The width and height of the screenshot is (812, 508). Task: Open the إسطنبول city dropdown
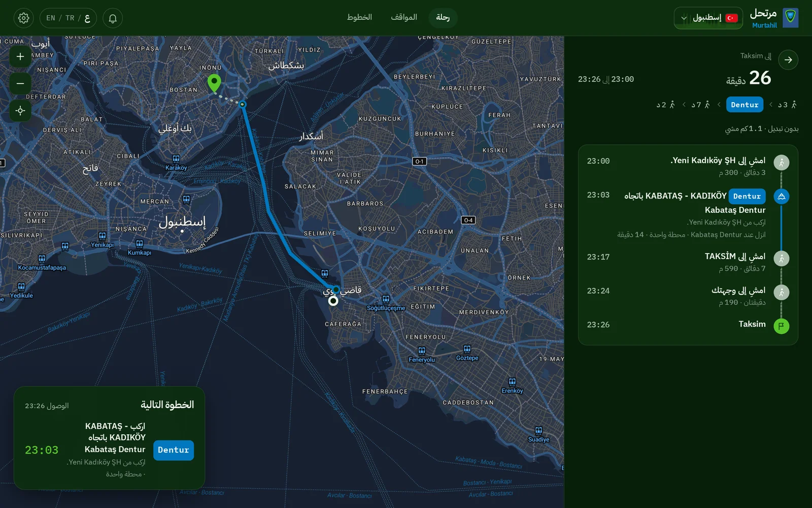[x=708, y=18]
